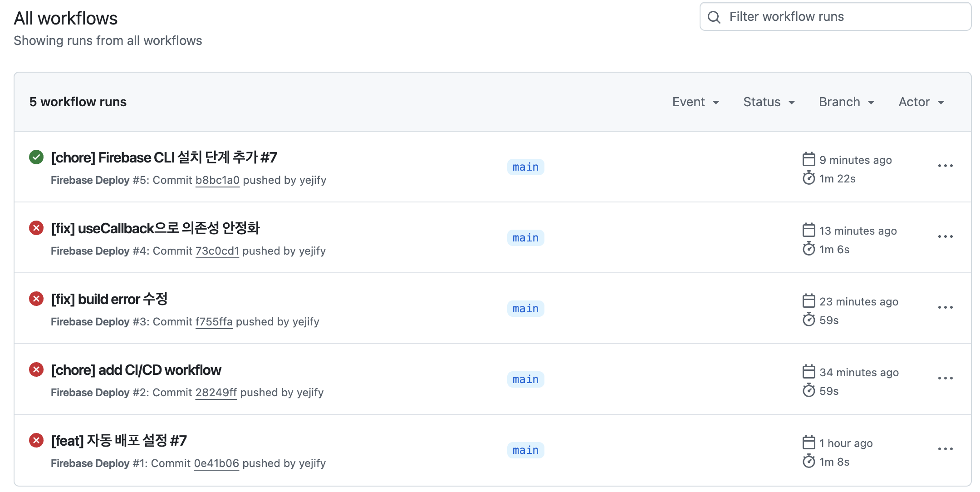Image resolution: width=980 pixels, height=492 pixels.
Task: Expand the Branch filter dropdown
Action: [x=846, y=102]
